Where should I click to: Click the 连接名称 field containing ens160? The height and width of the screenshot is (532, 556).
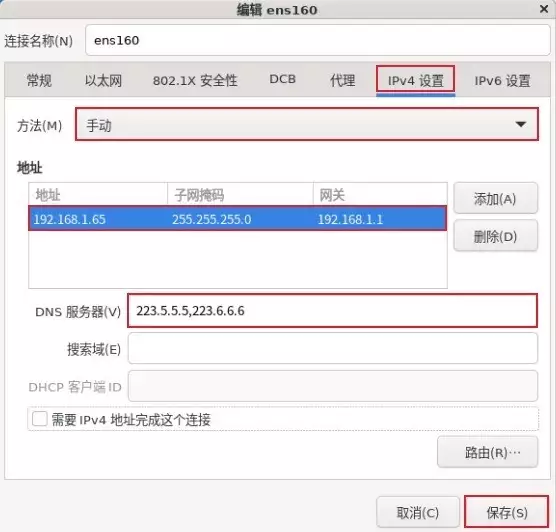coord(317,40)
